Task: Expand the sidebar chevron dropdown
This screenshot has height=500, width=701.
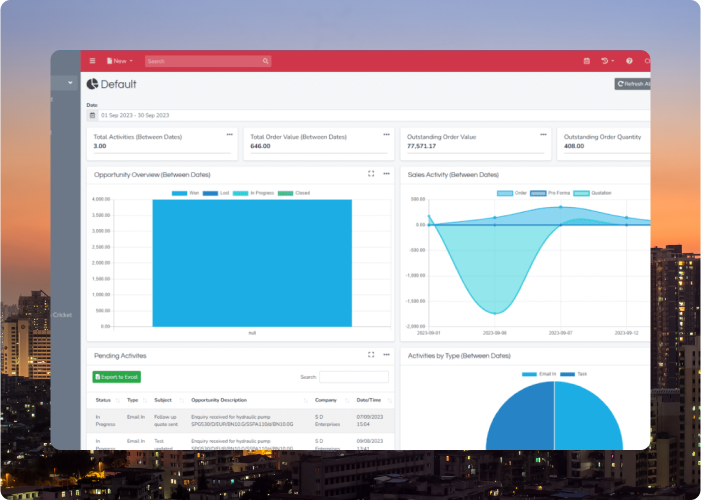Action: [x=70, y=83]
